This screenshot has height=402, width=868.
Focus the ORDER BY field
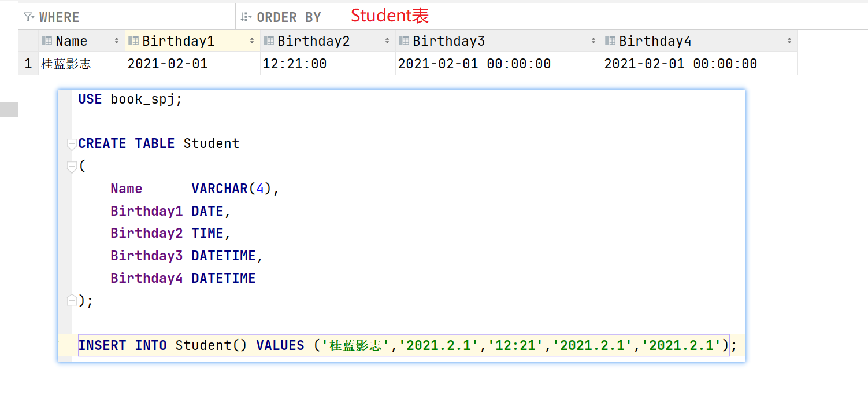point(552,17)
